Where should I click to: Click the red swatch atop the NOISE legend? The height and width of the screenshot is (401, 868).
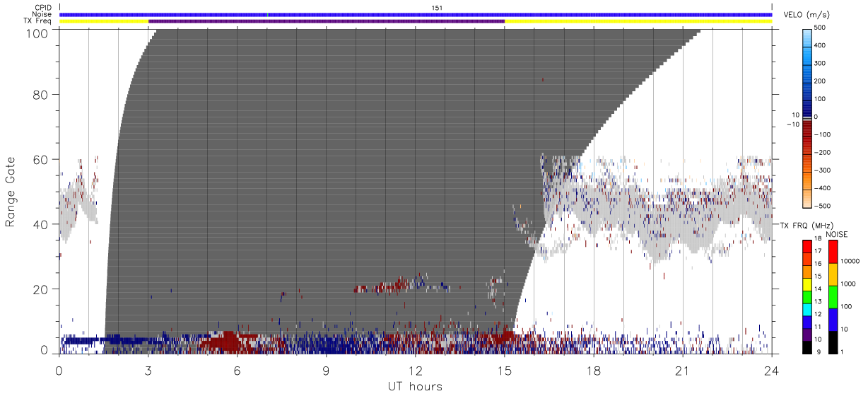click(833, 251)
